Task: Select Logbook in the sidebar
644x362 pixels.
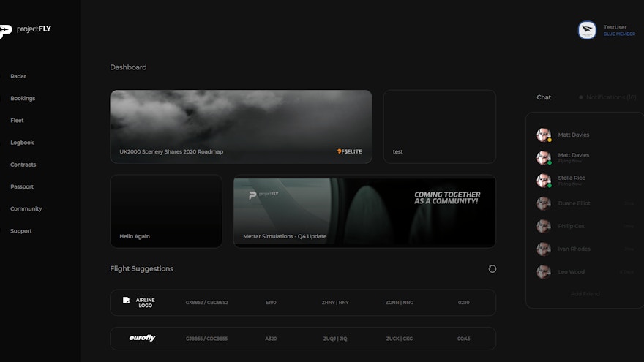Action: (22, 143)
